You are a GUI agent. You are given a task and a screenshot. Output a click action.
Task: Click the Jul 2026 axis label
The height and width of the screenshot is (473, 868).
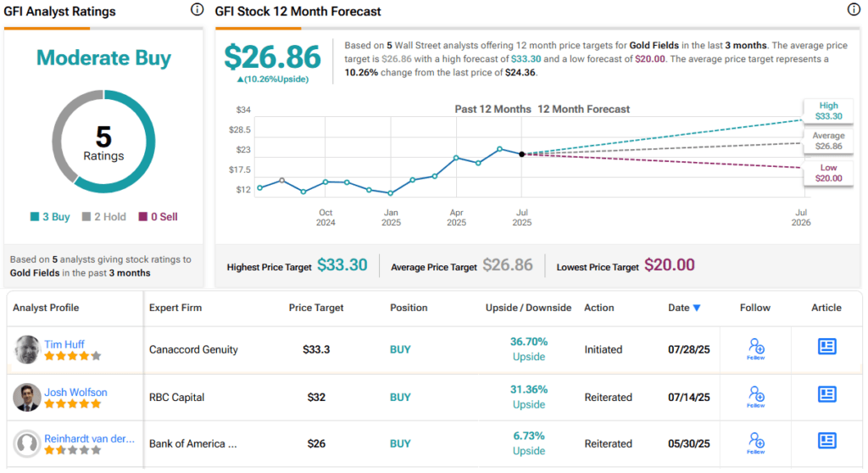tap(801, 217)
